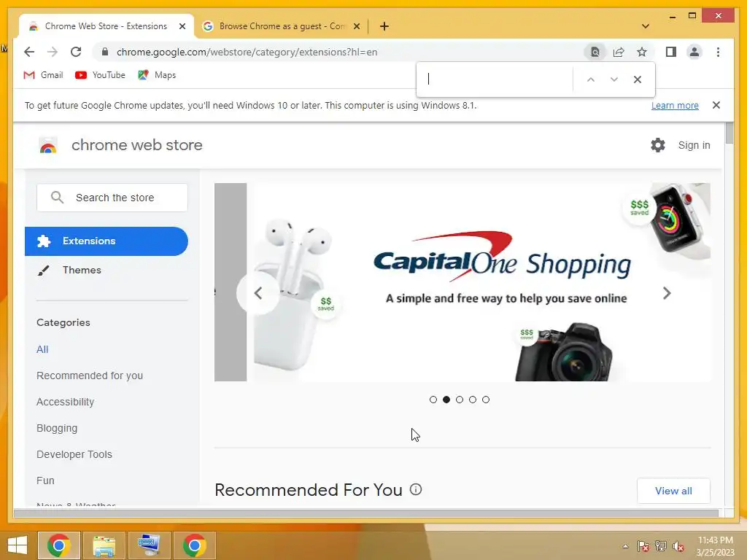This screenshot has height=560, width=747.
Task: Click Sign in link
Action: (694, 145)
